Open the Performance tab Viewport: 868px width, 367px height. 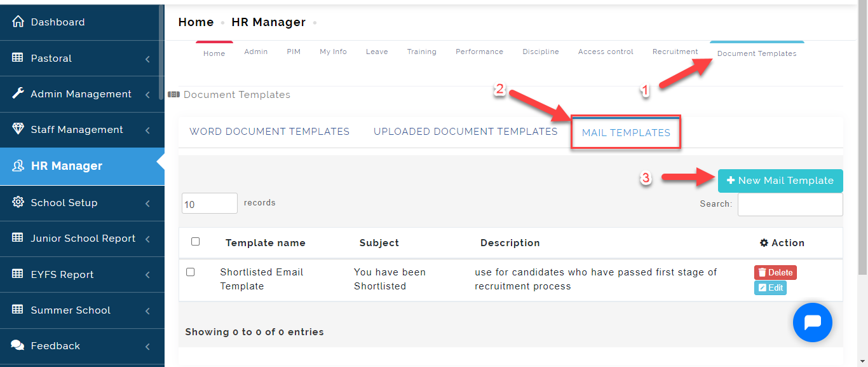click(x=479, y=52)
